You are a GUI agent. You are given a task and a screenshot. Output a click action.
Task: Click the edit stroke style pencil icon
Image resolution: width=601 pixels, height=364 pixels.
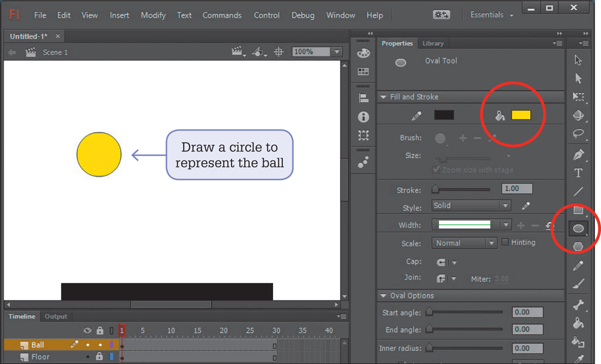pyautogui.click(x=526, y=206)
